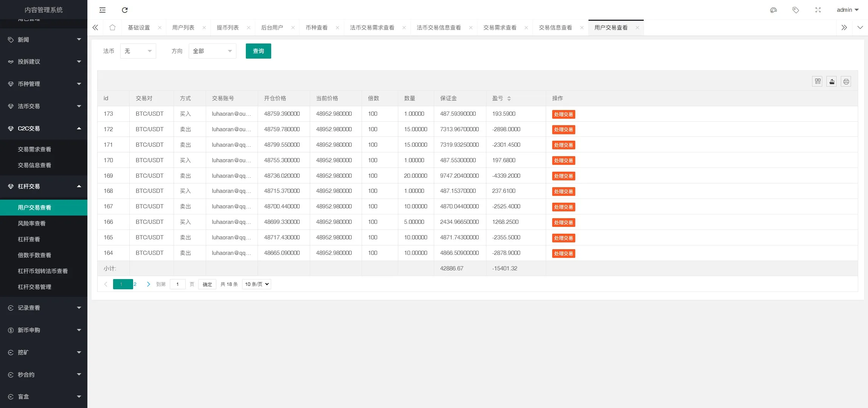Go to page 2 of the table
Screen dimensions: 868x408
135,284
